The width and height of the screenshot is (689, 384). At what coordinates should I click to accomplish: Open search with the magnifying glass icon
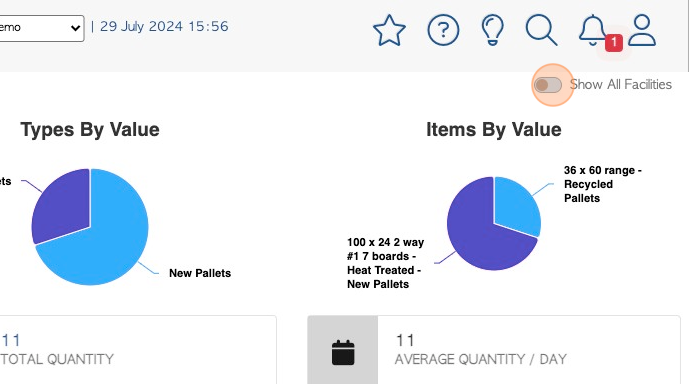click(541, 30)
